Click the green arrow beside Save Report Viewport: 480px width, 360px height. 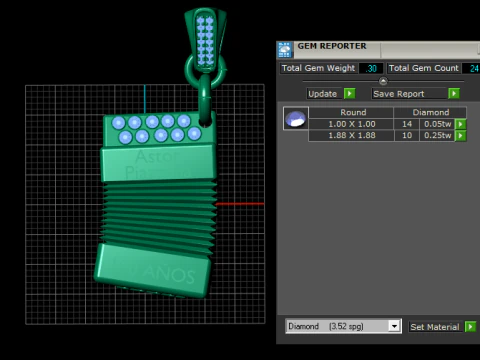(x=454, y=94)
